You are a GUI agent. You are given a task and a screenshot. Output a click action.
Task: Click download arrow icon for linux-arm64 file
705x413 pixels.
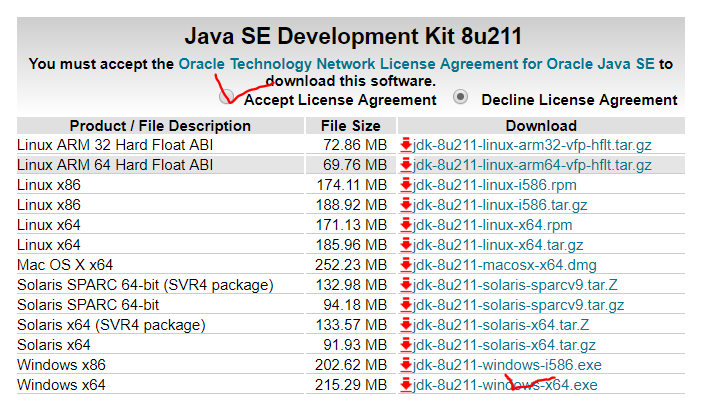tap(406, 165)
